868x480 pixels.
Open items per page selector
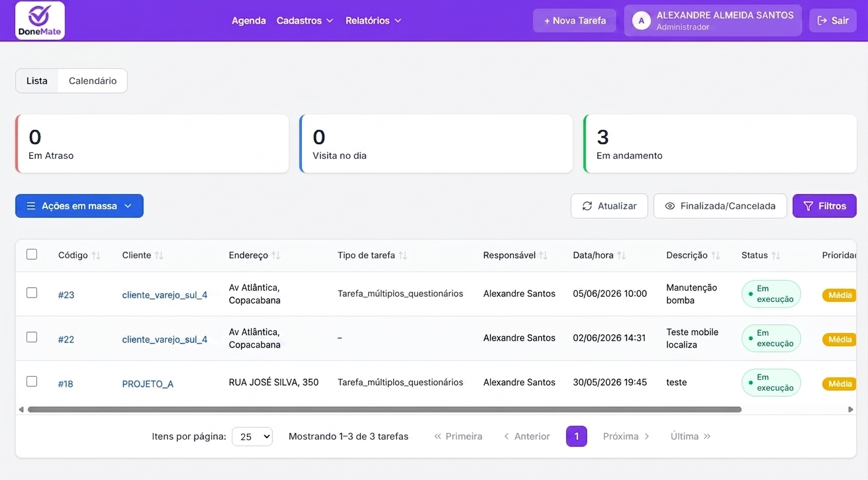(252, 436)
